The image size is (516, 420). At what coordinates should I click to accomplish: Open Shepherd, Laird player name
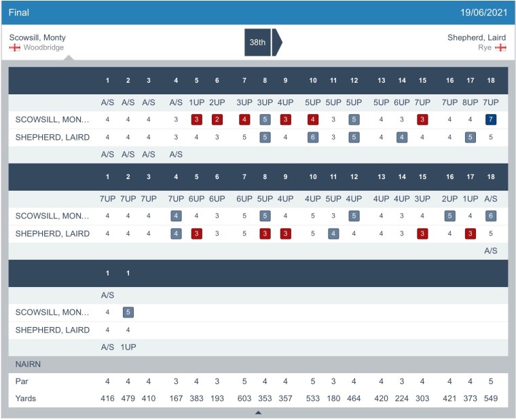[477, 37]
